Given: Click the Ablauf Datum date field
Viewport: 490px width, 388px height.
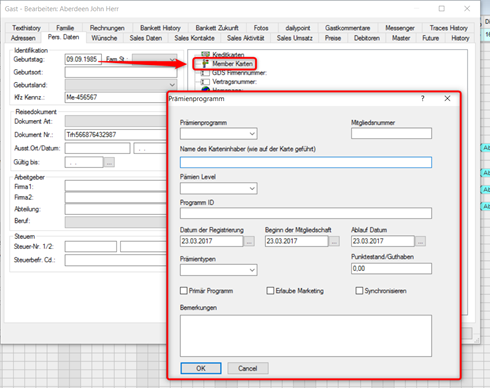Looking at the screenshot, I should coord(383,241).
